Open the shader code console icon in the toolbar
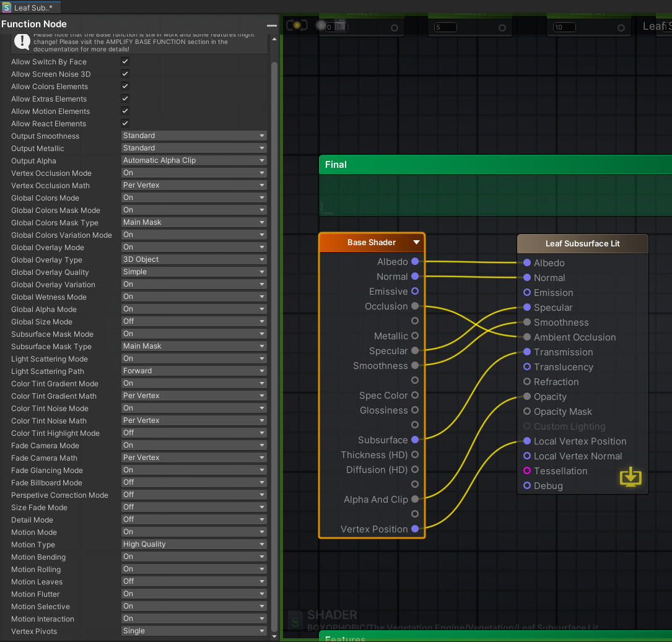 pyautogui.click(x=340, y=25)
